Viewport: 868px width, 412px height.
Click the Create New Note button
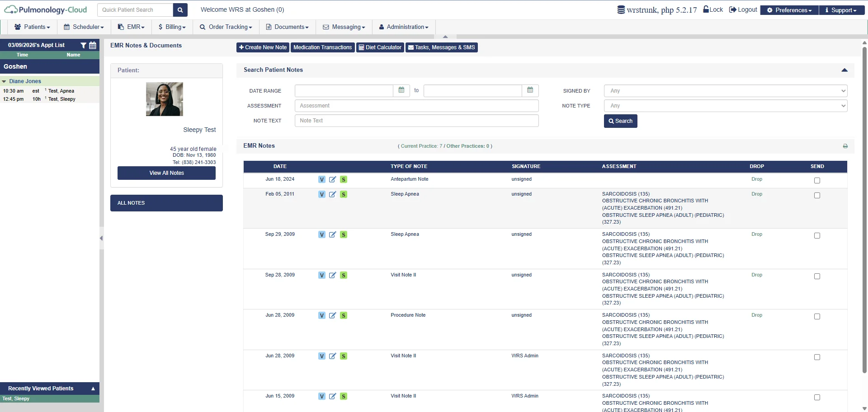click(263, 47)
